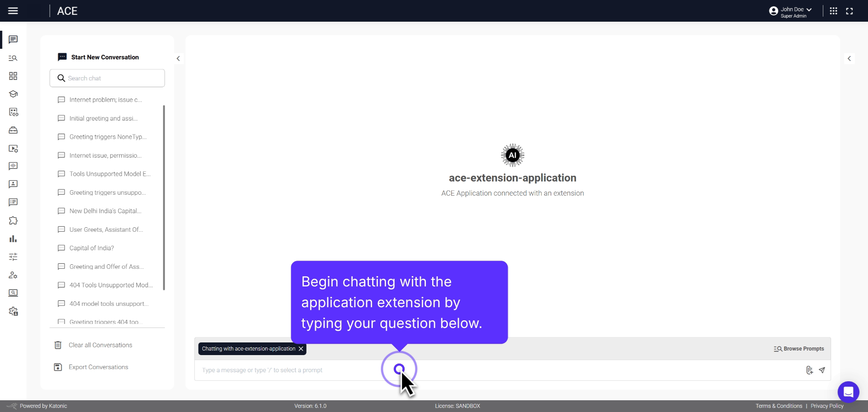Open the Privacy Policy link
This screenshot has height=412, width=868.
pyautogui.click(x=828, y=406)
